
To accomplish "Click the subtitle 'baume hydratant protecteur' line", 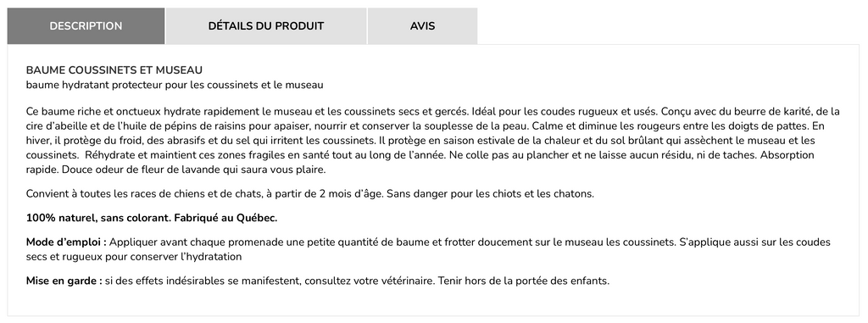I will [x=175, y=85].
